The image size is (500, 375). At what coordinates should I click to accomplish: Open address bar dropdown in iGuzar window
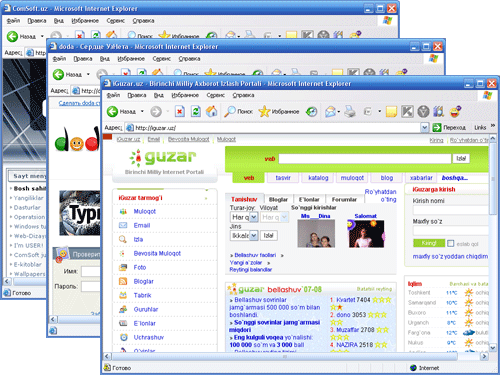coord(424,127)
